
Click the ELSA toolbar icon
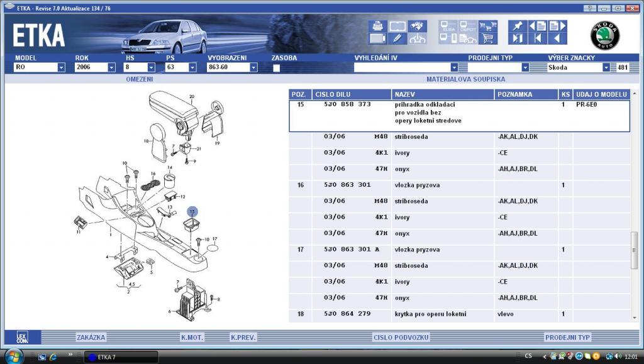tap(448, 26)
